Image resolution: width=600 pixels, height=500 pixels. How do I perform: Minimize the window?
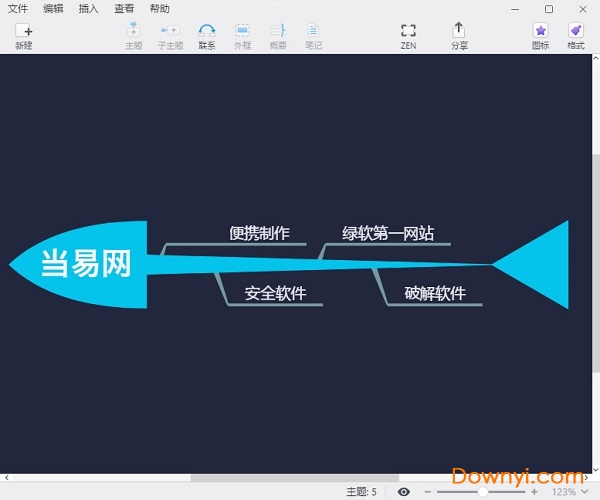515,9
